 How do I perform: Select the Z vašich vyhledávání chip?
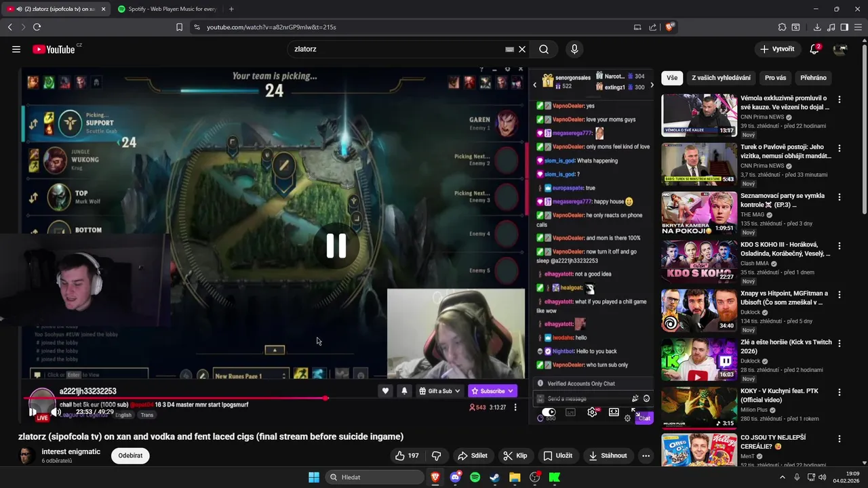point(721,78)
